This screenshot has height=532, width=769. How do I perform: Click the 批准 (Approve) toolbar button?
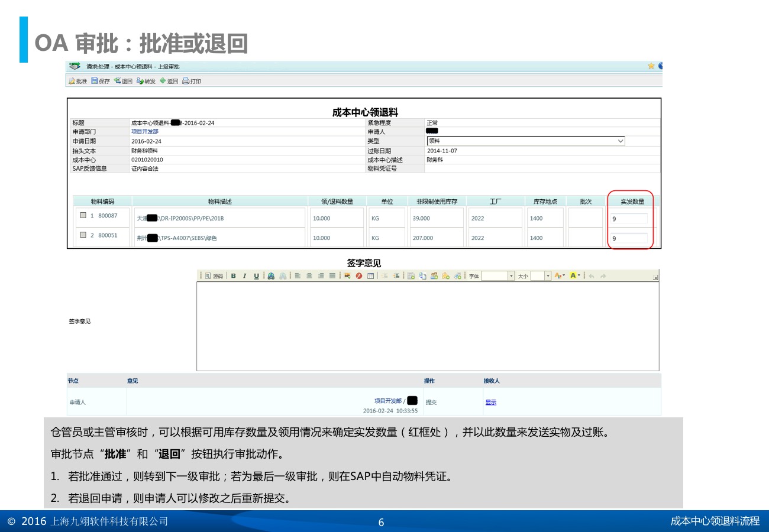[x=78, y=81]
